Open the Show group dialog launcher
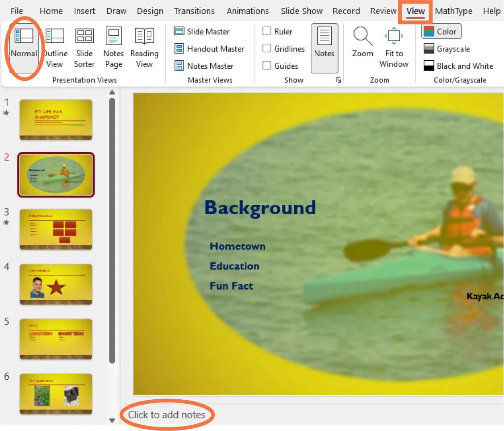504x431 pixels. [x=338, y=80]
